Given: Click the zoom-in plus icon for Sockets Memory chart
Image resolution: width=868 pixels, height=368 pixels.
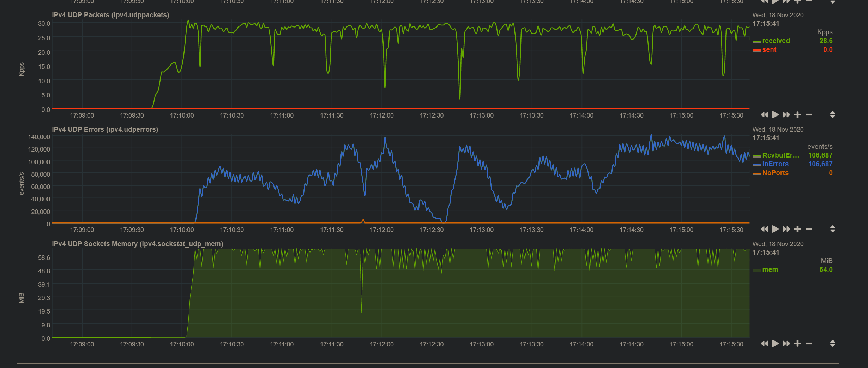Looking at the screenshot, I should (798, 344).
